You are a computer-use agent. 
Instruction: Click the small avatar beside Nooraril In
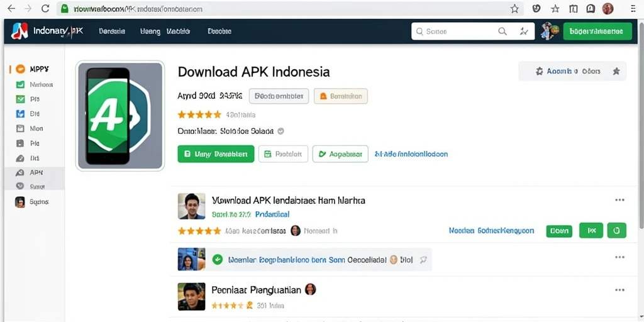[x=296, y=231]
